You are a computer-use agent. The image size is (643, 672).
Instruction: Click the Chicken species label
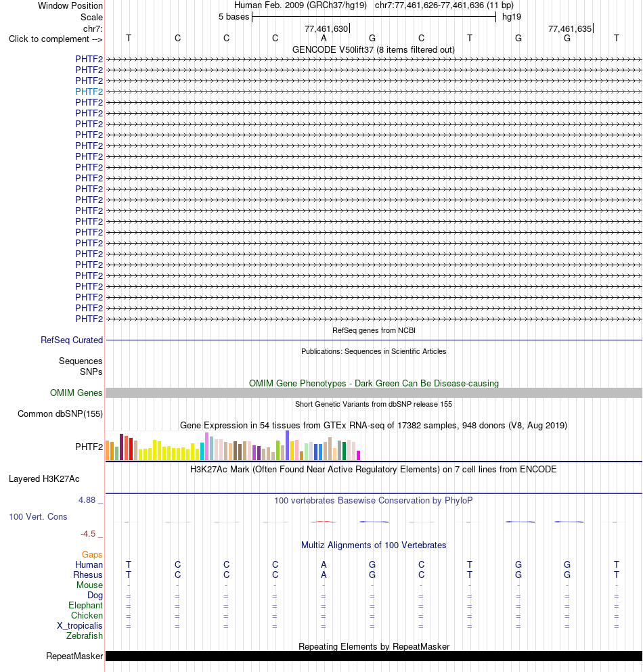click(x=87, y=615)
